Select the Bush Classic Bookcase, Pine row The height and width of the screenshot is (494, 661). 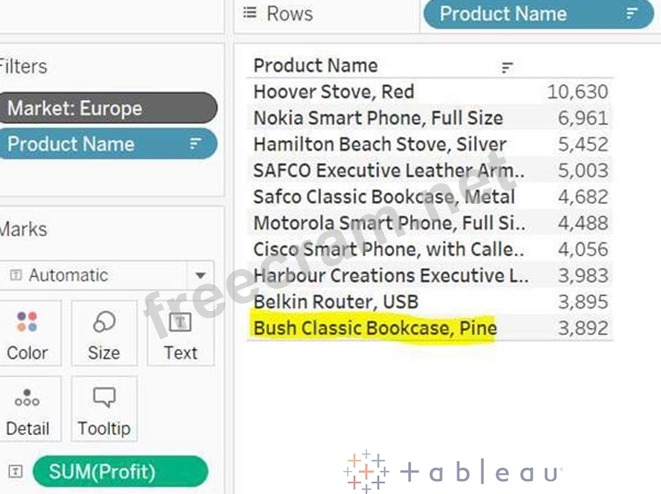pos(375,328)
